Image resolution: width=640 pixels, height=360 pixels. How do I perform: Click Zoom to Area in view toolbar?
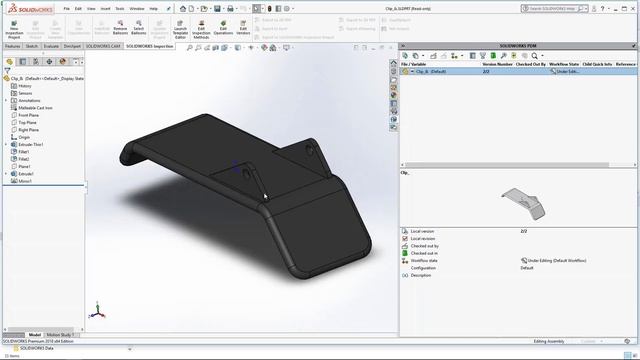coord(198,48)
